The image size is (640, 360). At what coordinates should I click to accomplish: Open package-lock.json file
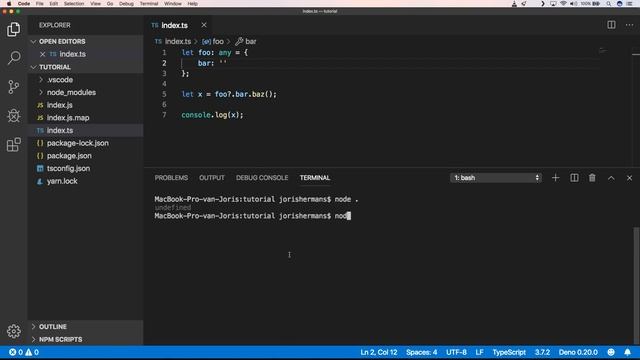coord(78,143)
